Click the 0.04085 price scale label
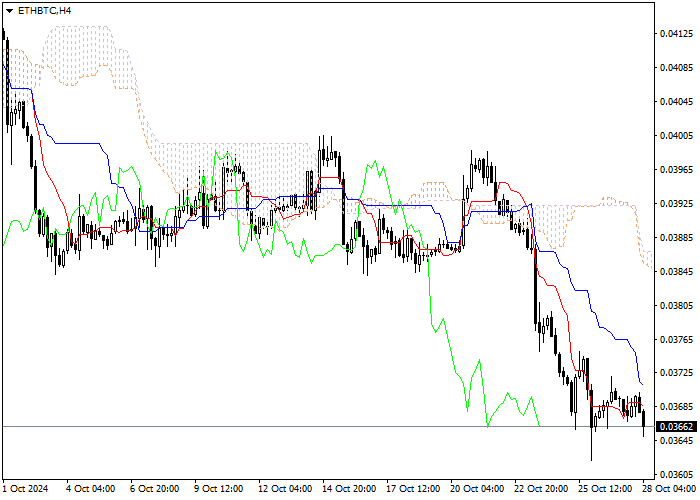This screenshot has width=700, height=500. 677,68
